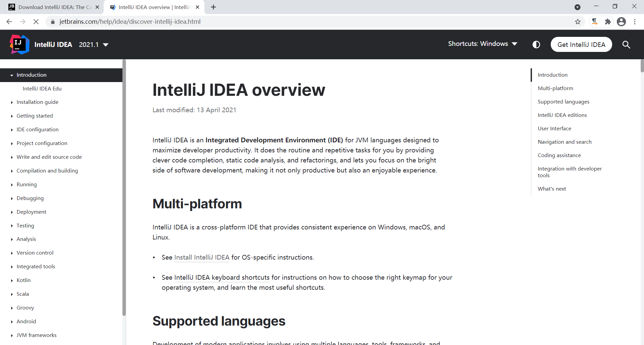
Task: Open the Install IntelliJ IDEA link
Action: [202, 257]
